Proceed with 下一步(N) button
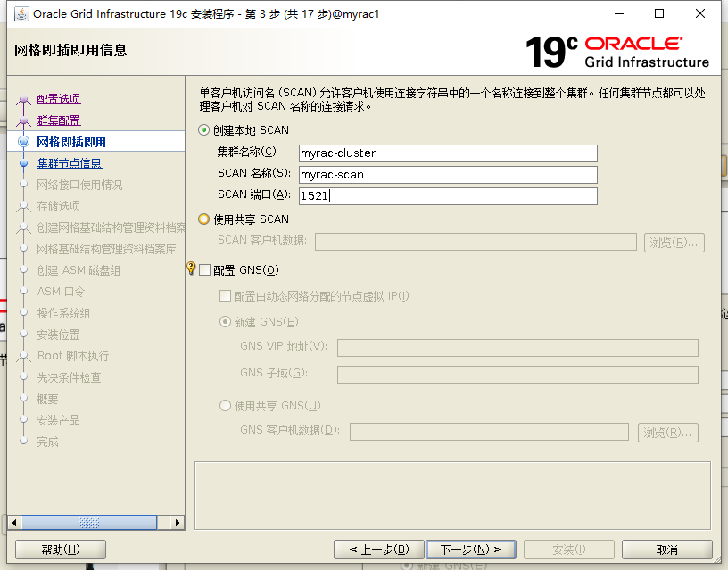The image size is (728, 570). [x=471, y=549]
